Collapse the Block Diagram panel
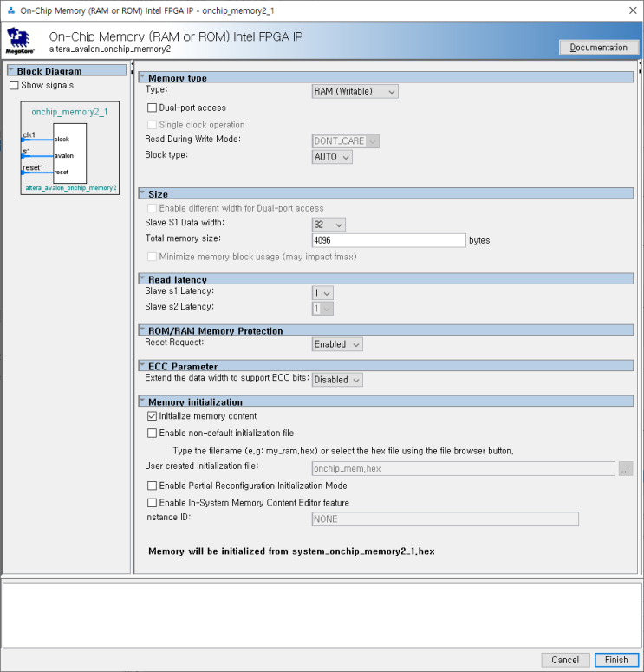This screenshot has height=672, width=644. click(x=11, y=70)
